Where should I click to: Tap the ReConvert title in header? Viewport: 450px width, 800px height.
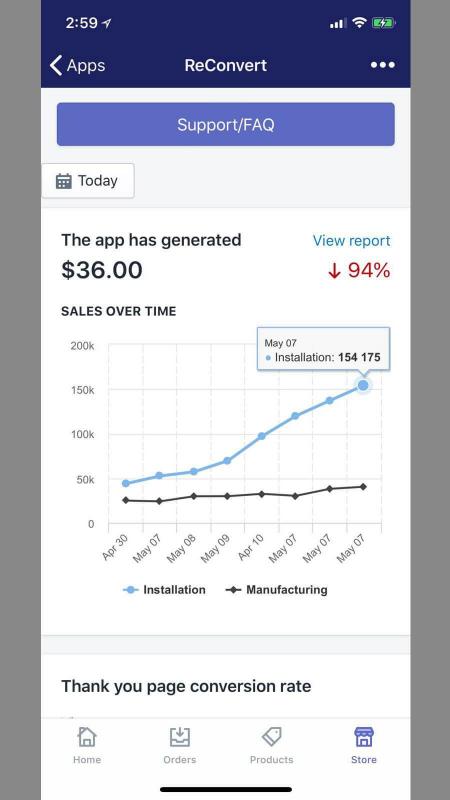click(226, 65)
